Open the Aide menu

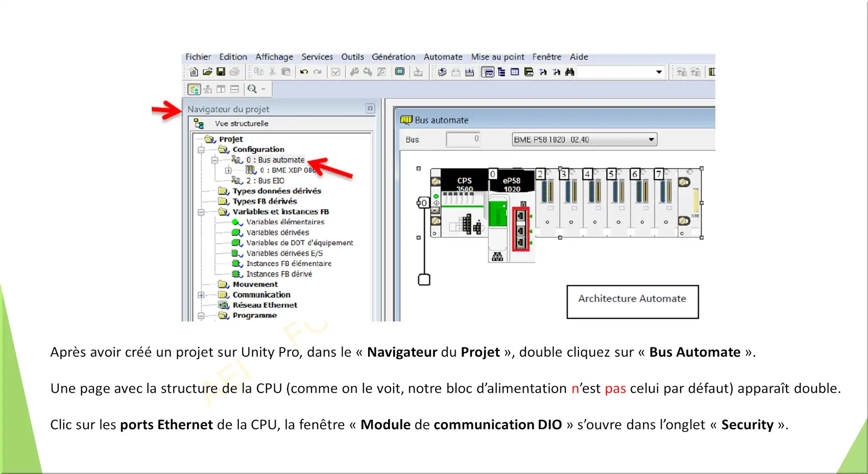579,57
